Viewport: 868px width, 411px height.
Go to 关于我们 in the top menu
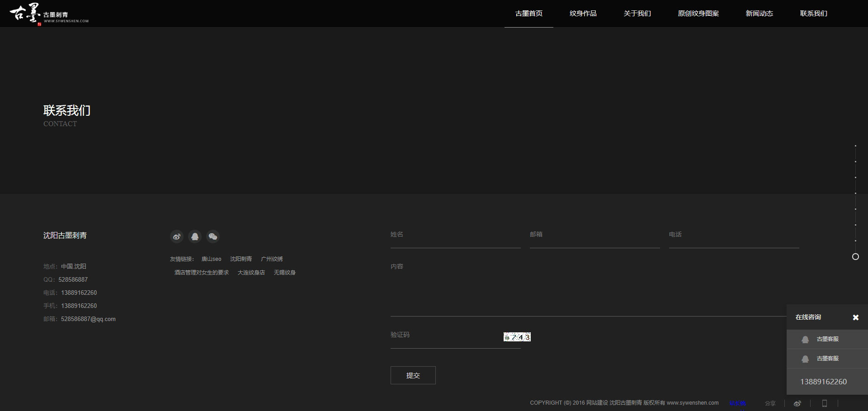pos(637,14)
